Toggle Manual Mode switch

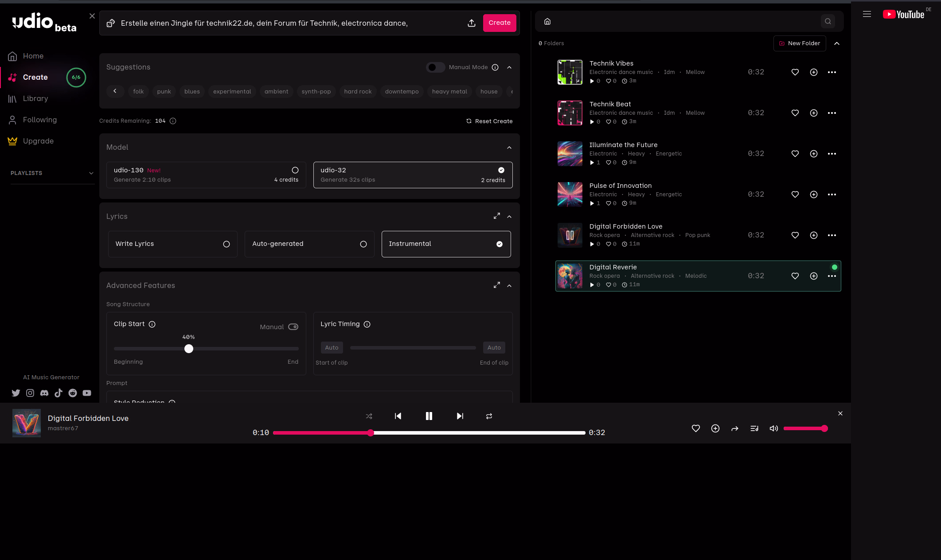(x=435, y=67)
